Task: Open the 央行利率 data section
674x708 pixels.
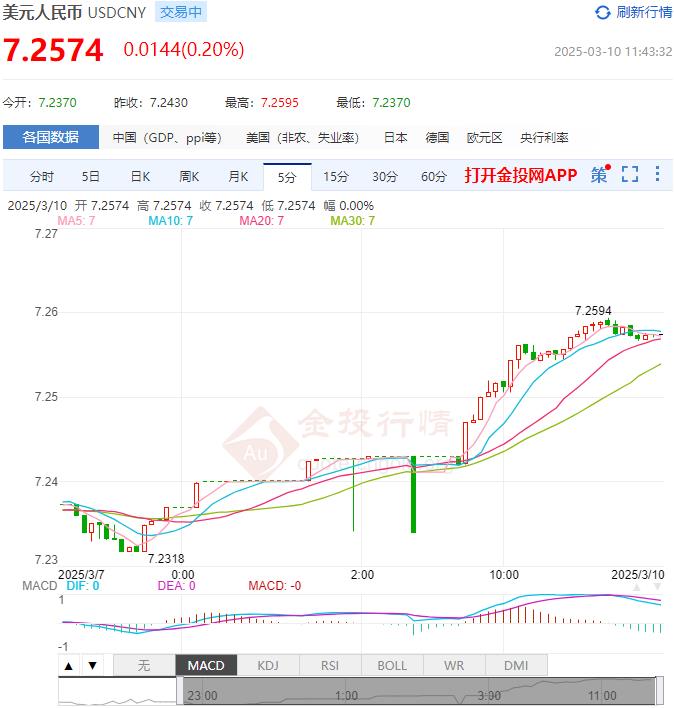Action: coord(544,138)
